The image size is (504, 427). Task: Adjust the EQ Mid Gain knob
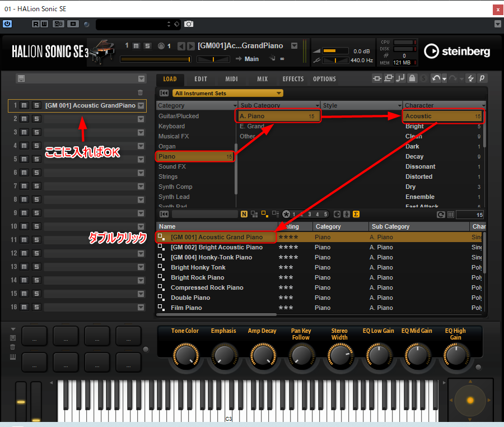[417, 356]
